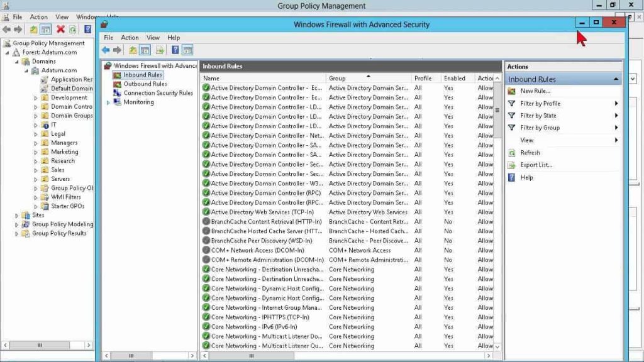This screenshot has width=644, height=362.
Task: Open the File menu in Firewall window
Action: pos(108,37)
